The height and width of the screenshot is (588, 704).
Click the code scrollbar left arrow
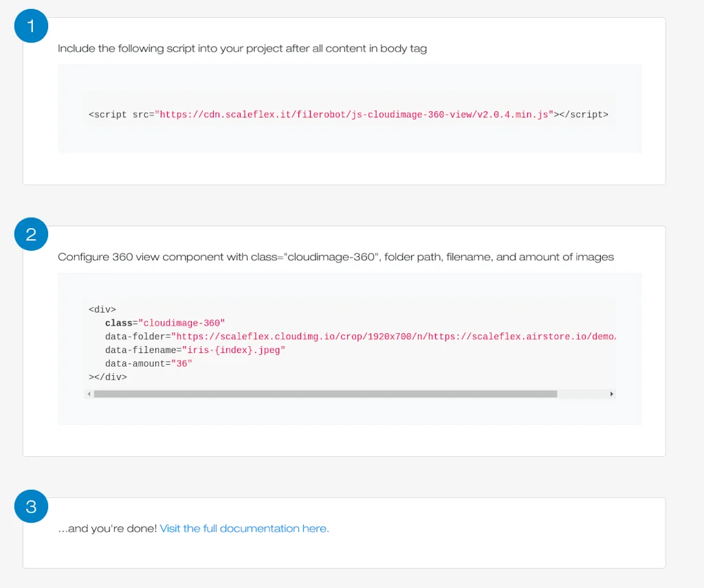pos(88,394)
